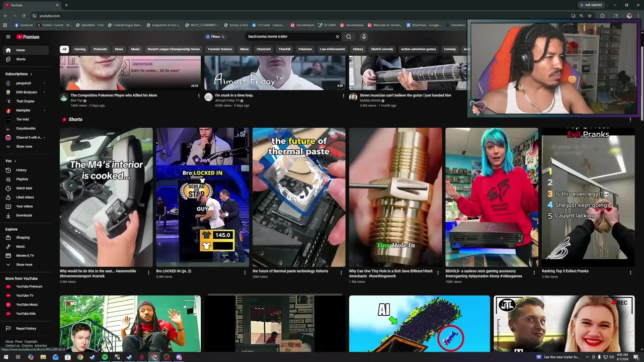Open Home in the sidebar

(x=26, y=50)
